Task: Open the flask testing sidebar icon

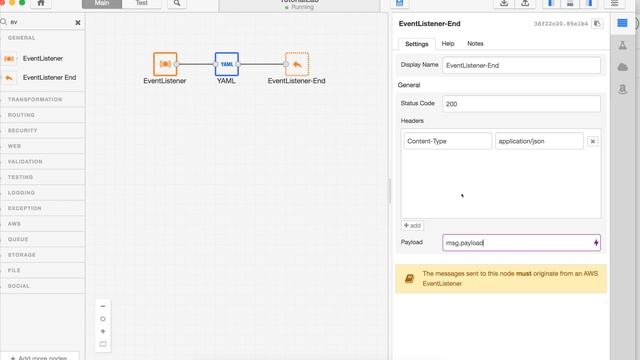Action: (622, 45)
